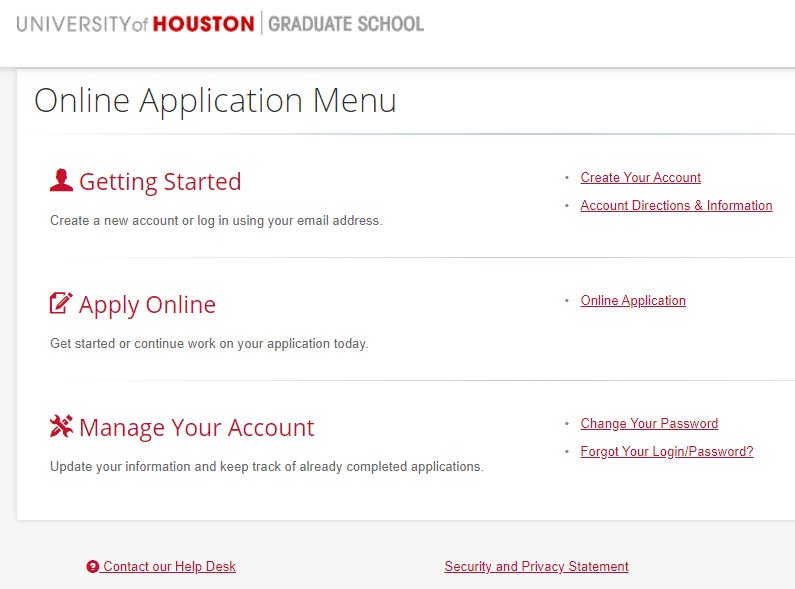Image resolution: width=795 pixels, height=589 pixels.
Task: Click the pencil edit icon beside Apply Online
Action: 61,303
